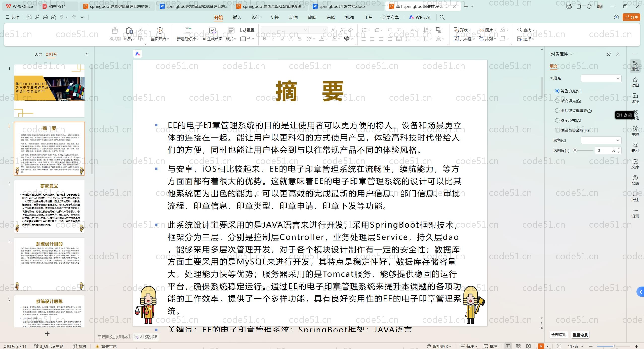Enable 隐藏背景图形 checkbox

(557, 130)
